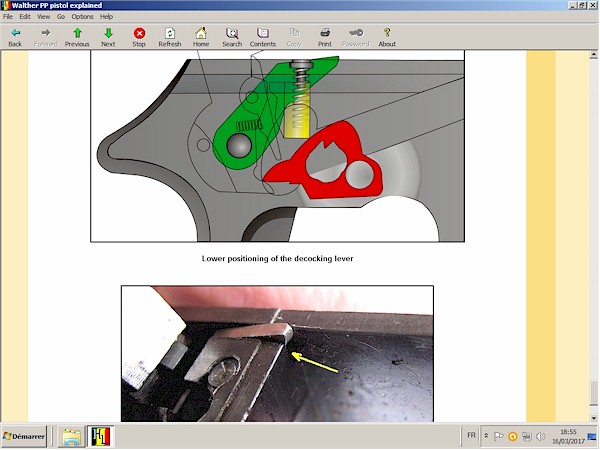
Task: Open the network tray icon
Action: coord(527,436)
